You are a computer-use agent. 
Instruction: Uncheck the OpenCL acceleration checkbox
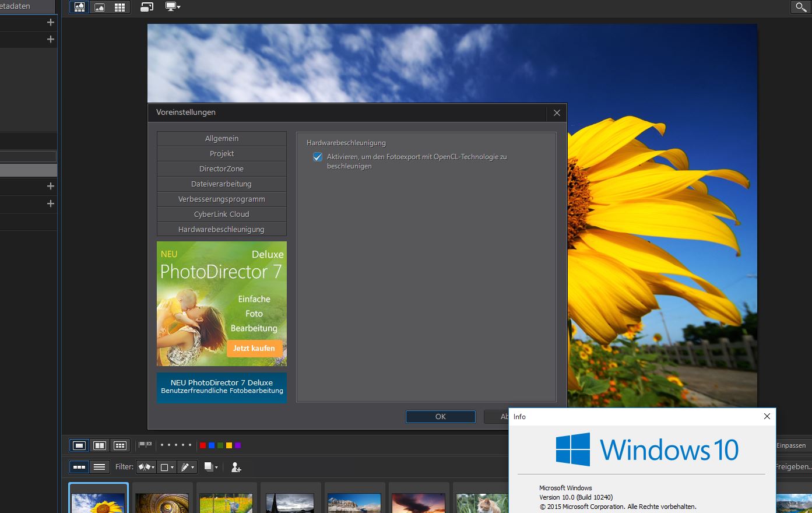(x=318, y=157)
